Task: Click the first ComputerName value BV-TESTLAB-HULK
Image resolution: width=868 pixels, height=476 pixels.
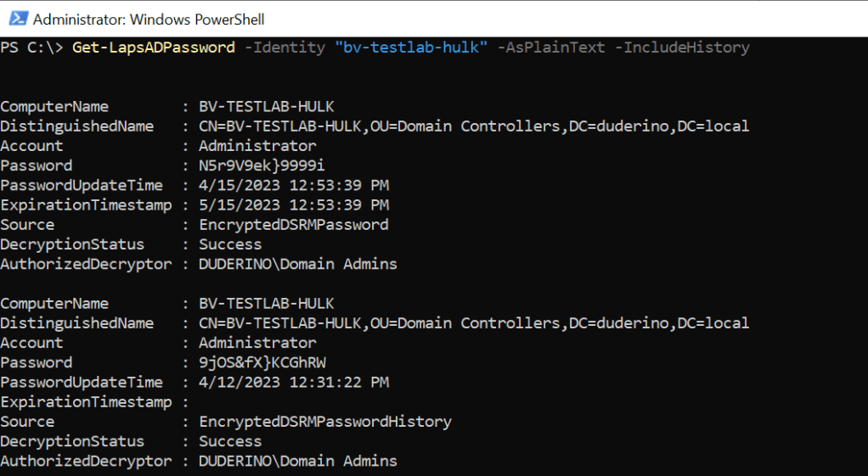Action: click(266, 106)
